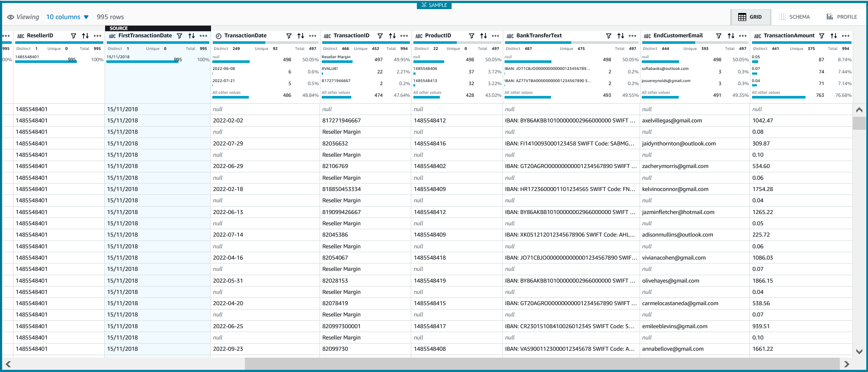Select the Reseller Margin entry in TransactionID profile
Image resolution: width=868 pixels, height=372 pixels.
coord(336,57)
